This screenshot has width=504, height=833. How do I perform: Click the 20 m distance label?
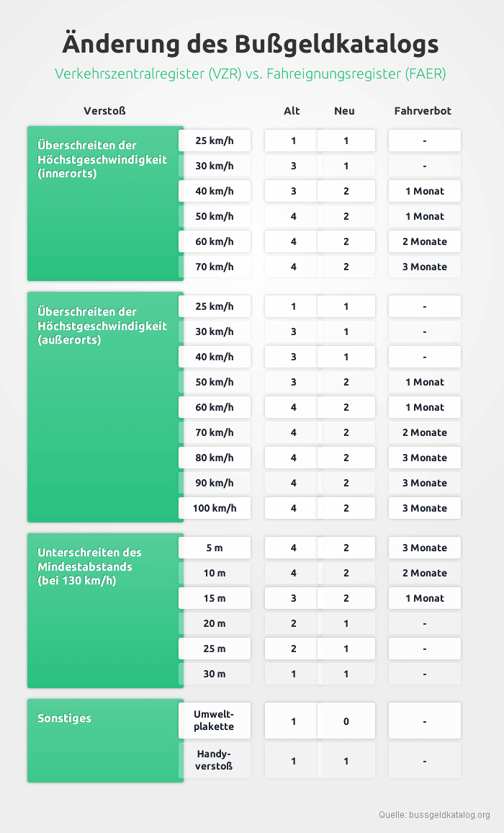[x=215, y=623]
